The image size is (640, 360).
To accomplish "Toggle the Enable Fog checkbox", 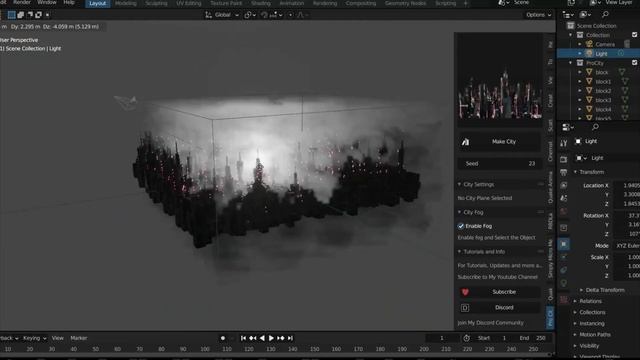I will [x=461, y=226].
